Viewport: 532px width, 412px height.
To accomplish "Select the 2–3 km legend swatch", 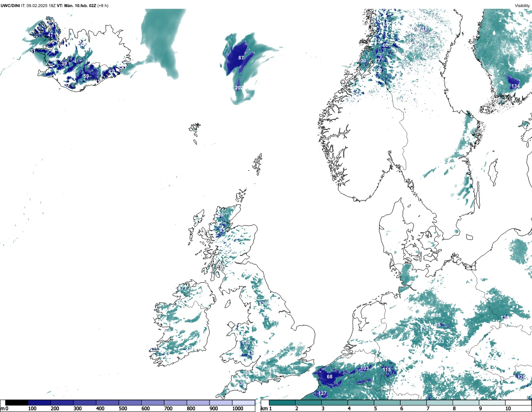I will [308, 403].
